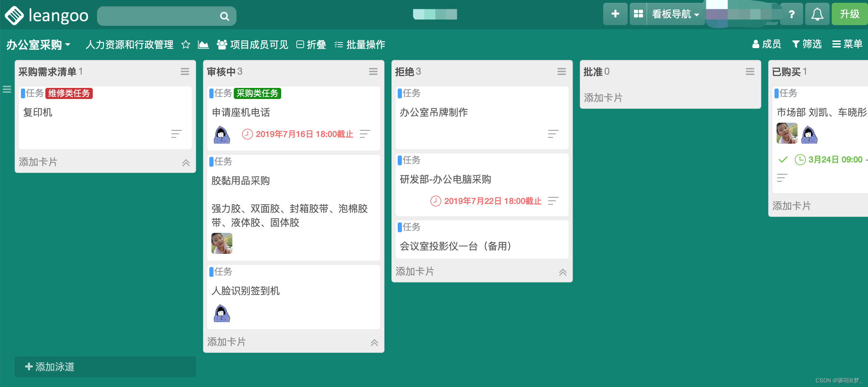868x387 pixels.
Task: Star the 办公室采购 board
Action: click(186, 45)
